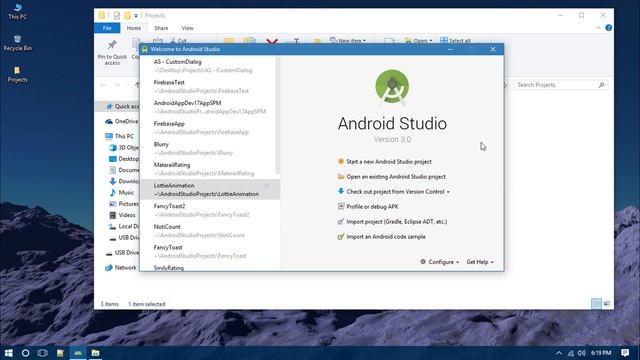Click the Import an Android code sample icon
The width and height of the screenshot is (640, 360).
341,236
